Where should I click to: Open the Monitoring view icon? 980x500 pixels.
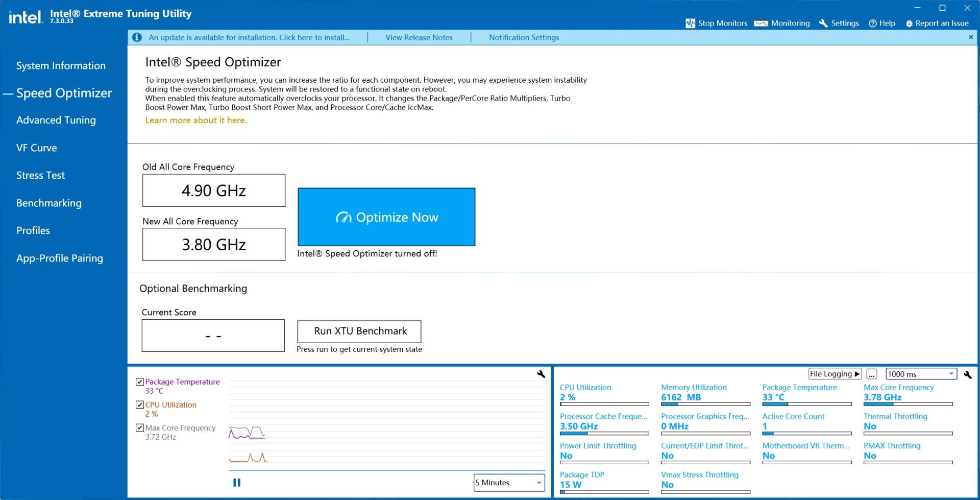pyautogui.click(x=761, y=23)
